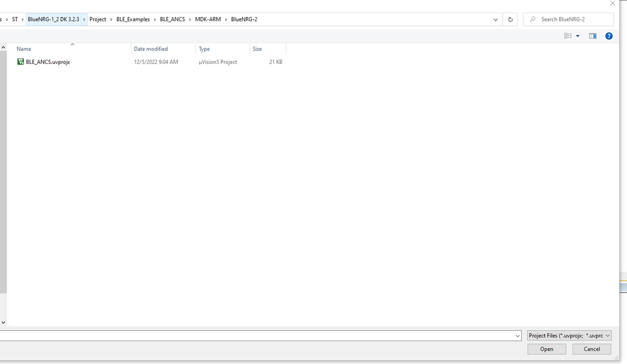Expand chevron after Project breadcrumb
This screenshot has width=627, height=364.
pos(111,19)
